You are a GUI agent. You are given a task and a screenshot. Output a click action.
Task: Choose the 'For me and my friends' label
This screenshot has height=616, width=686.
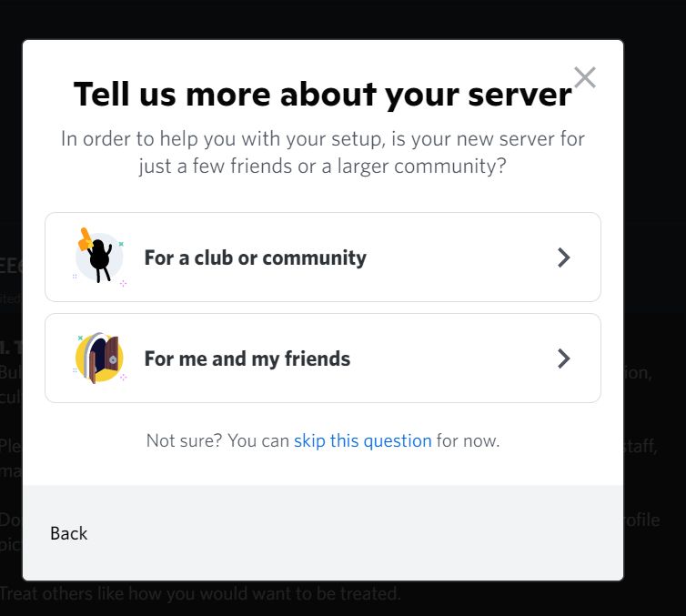247,358
